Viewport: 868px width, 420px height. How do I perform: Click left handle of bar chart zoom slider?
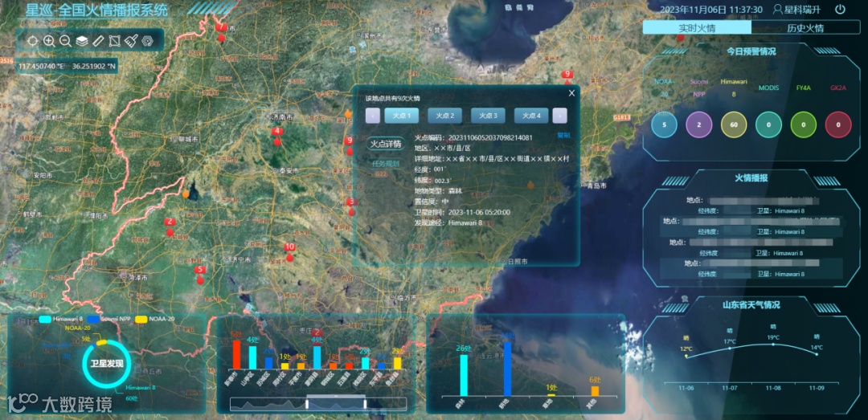coord(307,404)
